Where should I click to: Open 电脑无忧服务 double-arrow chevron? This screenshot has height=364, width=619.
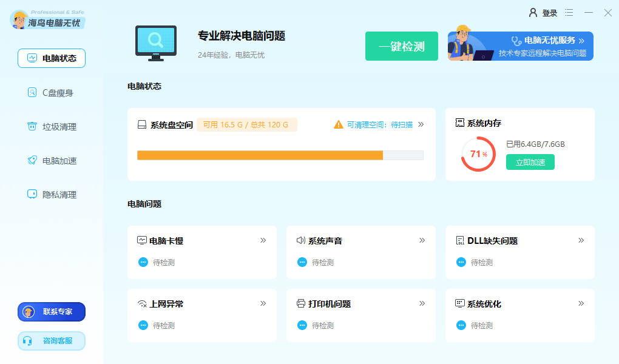[x=581, y=41]
